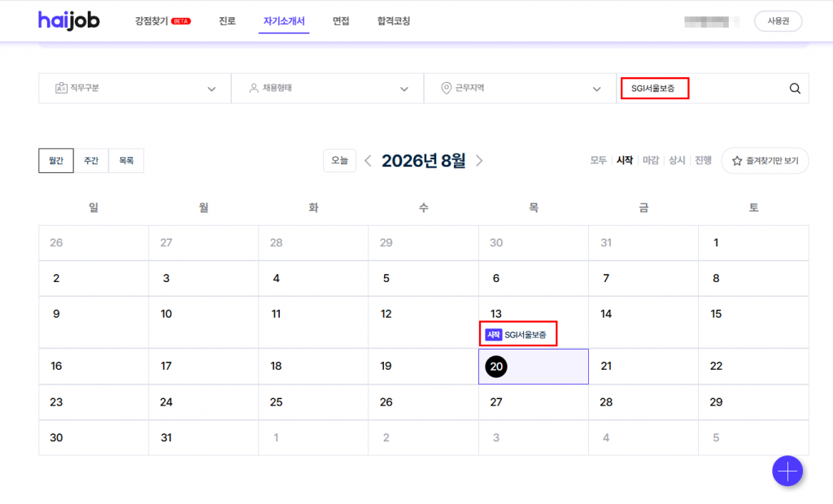This screenshot has width=833, height=504.
Task: Select August 31 in calendar
Action: pos(203,437)
